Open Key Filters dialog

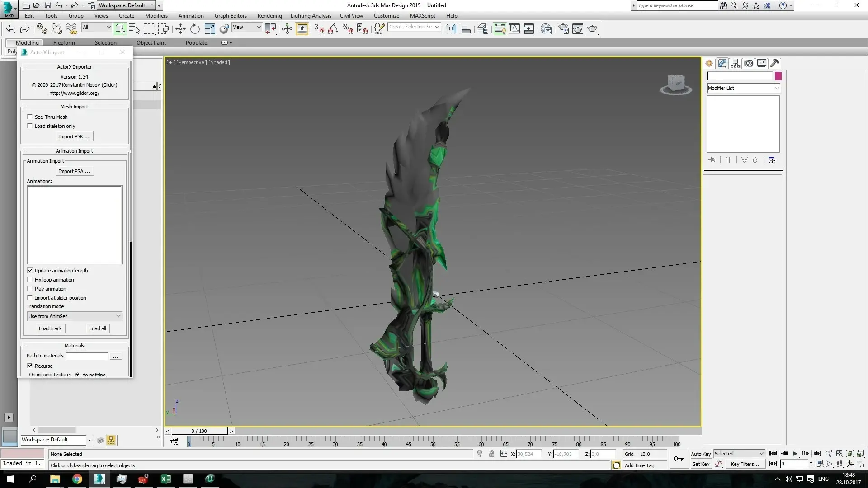(745, 464)
